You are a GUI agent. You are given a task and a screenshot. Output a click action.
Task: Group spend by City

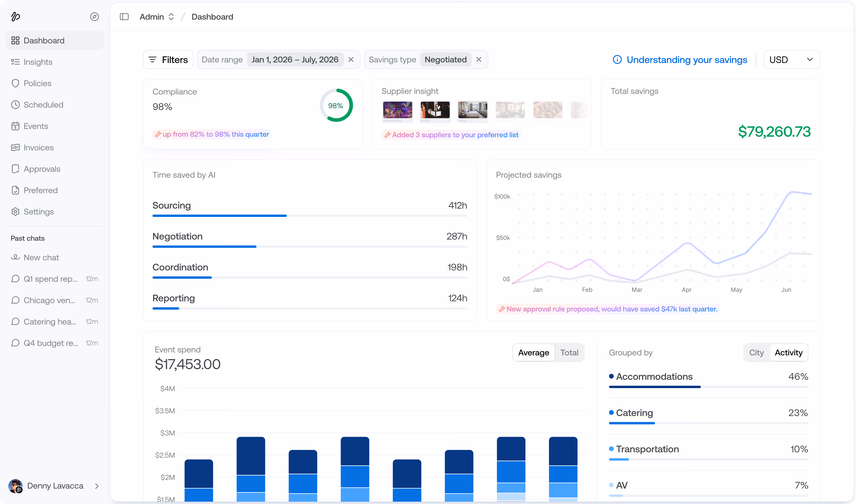click(756, 353)
